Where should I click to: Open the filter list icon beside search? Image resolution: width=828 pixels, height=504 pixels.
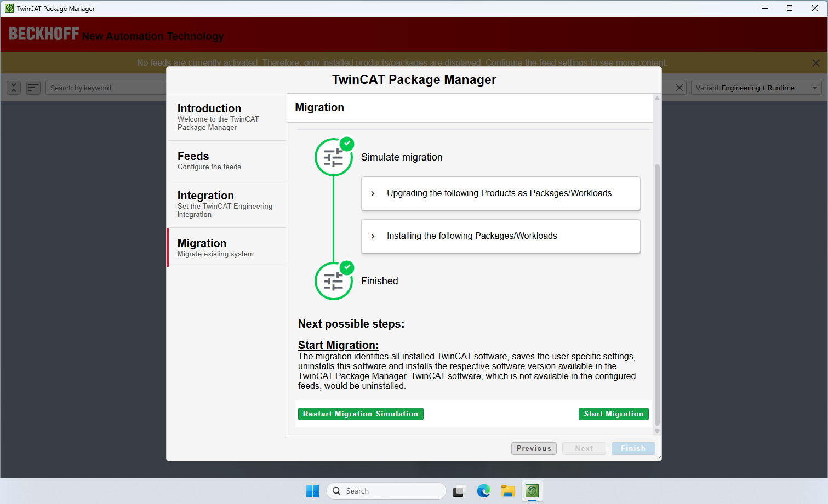tap(33, 88)
